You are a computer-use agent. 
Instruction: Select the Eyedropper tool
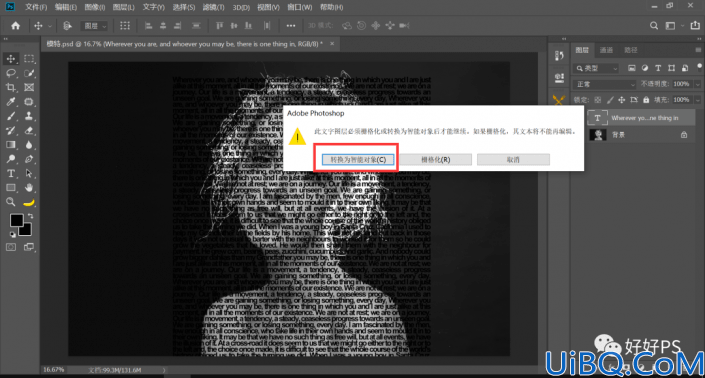coord(11,102)
